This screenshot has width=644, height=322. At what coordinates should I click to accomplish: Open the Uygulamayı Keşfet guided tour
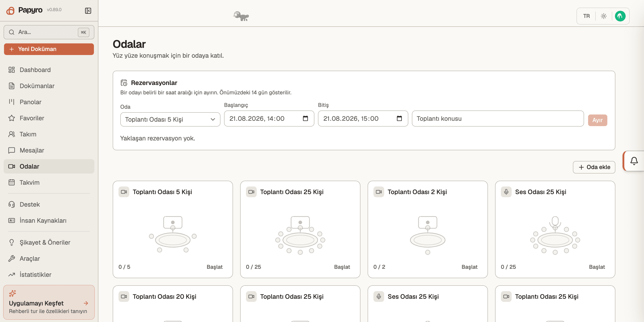49,302
